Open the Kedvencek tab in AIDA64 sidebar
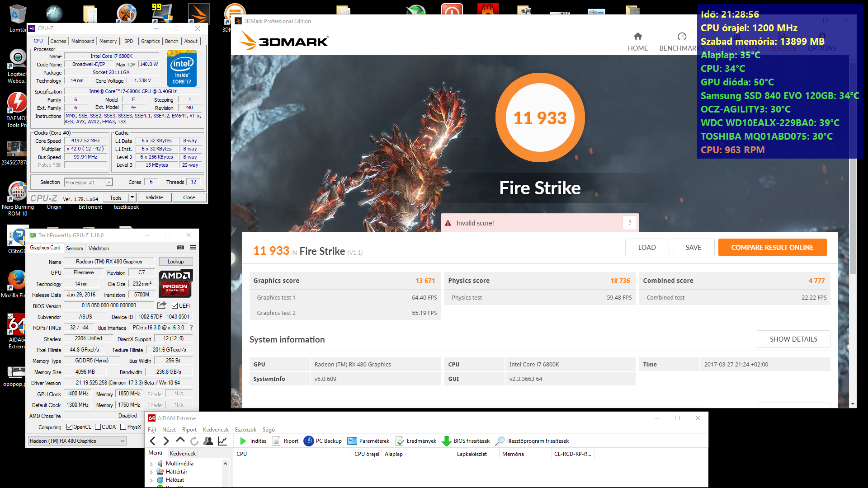The image size is (868, 488). tap(183, 454)
